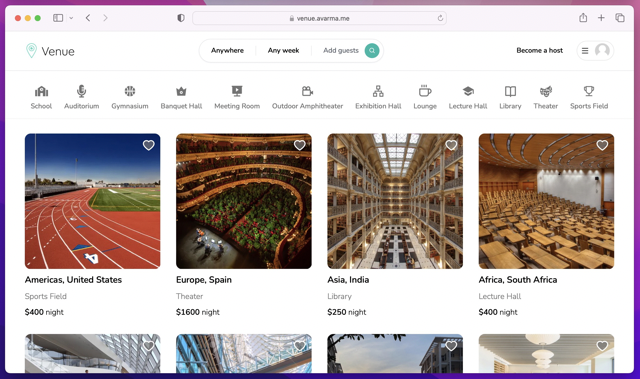This screenshot has width=640, height=379.
Task: Go back to previous page
Action: click(x=88, y=18)
